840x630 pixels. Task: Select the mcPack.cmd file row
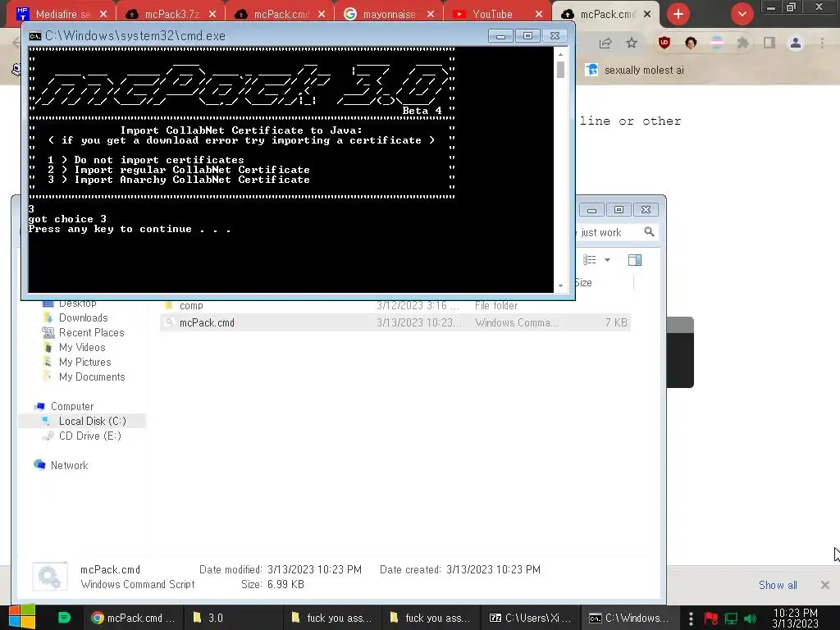pos(395,322)
